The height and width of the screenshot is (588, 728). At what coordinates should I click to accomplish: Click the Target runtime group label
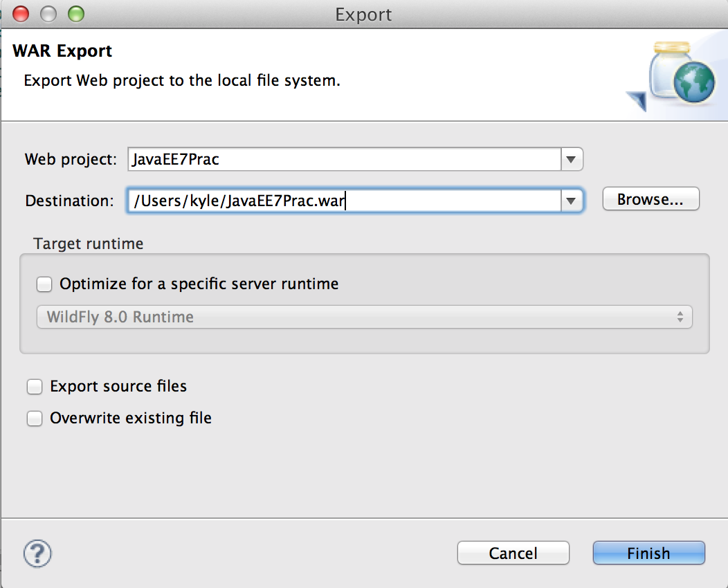pyautogui.click(x=88, y=244)
